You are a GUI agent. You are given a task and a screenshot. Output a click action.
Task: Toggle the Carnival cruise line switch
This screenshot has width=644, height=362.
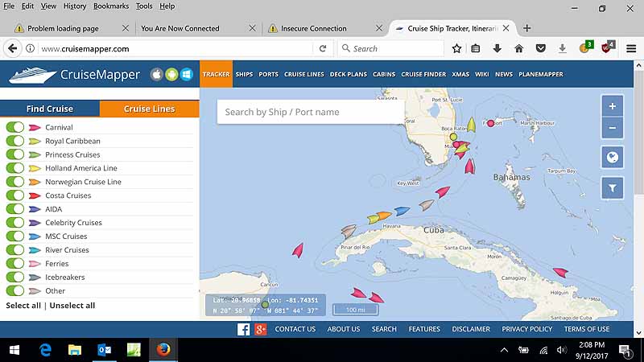pos(15,127)
